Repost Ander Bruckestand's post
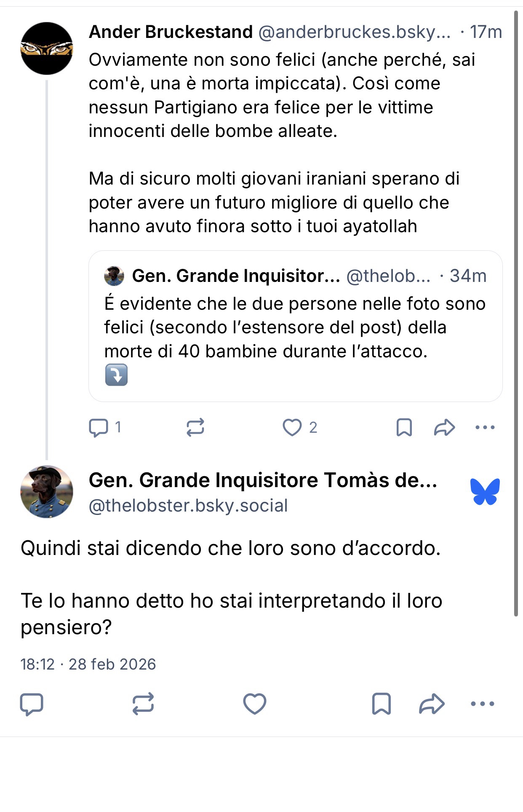This screenshot has width=523, height=812. point(195,427)
